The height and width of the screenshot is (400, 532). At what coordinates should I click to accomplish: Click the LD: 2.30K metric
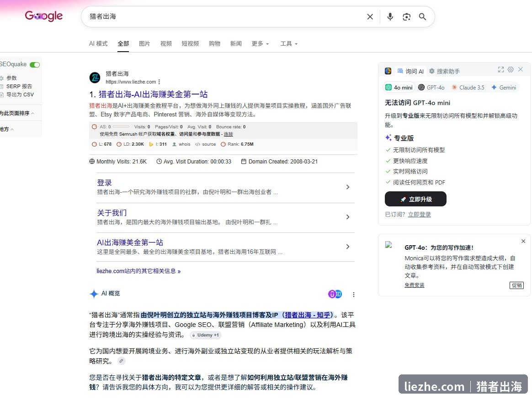coord(130,144)
